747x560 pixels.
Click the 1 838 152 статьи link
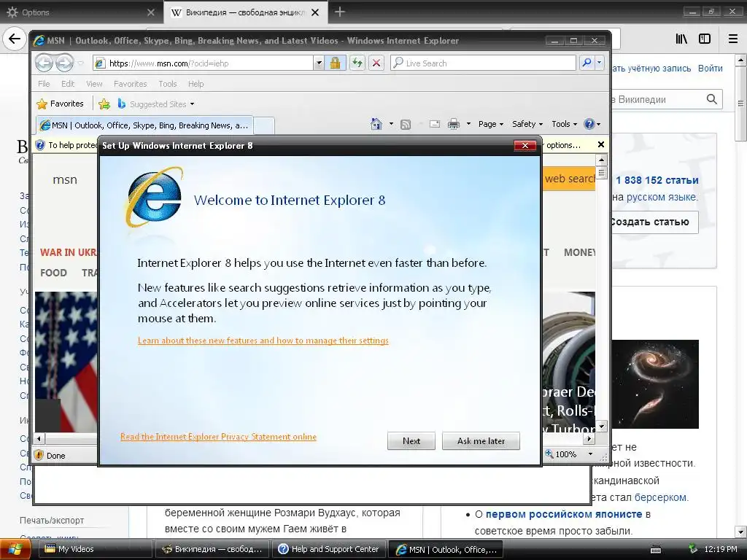657,181
